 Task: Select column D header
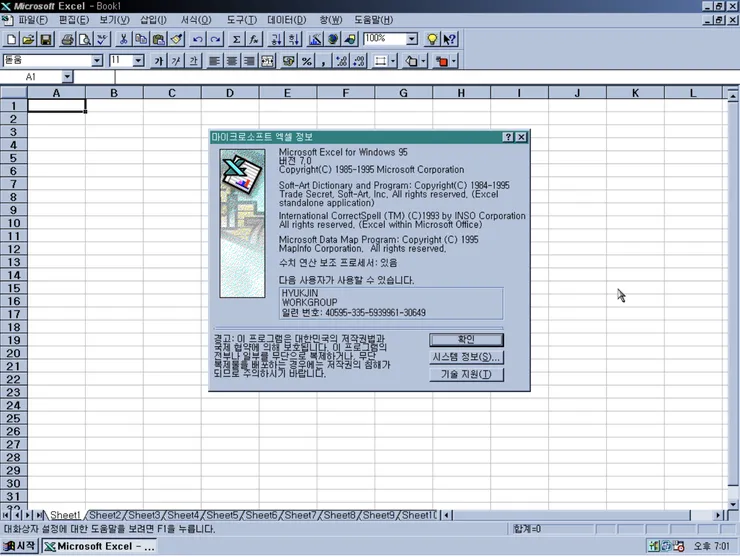click(230, 93)
